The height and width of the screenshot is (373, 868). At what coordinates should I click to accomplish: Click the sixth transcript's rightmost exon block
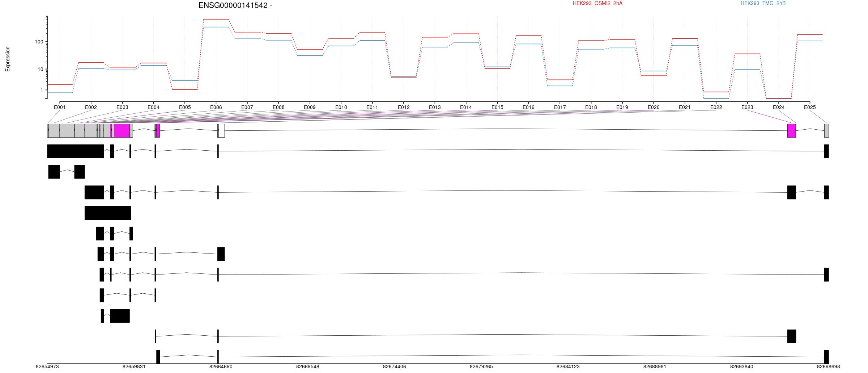point(221,254)
